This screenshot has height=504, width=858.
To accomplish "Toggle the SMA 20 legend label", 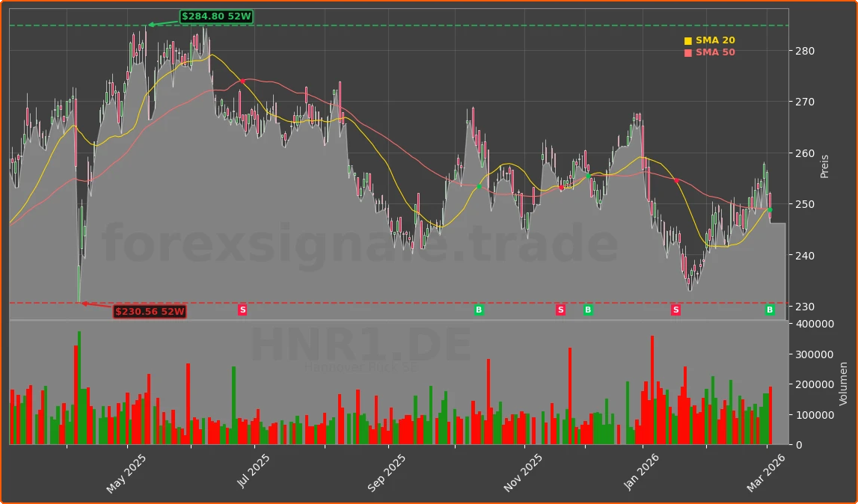I will coord(715,40).
